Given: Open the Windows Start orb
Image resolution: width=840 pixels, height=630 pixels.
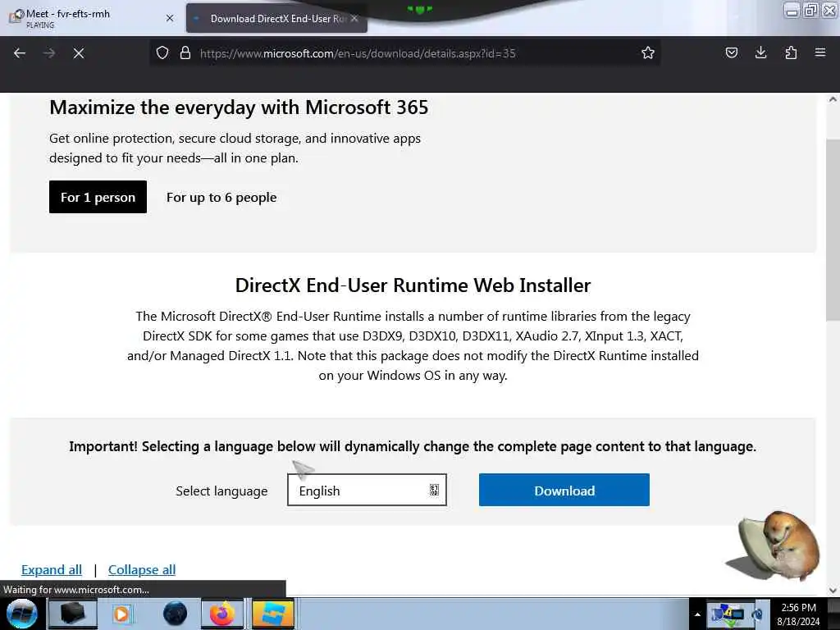Looking at the screenshot, I should [22, 614].
